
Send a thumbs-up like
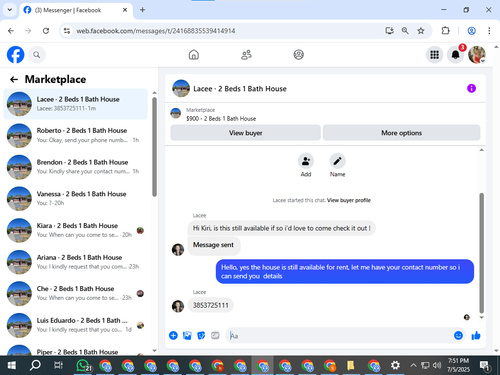476,335
